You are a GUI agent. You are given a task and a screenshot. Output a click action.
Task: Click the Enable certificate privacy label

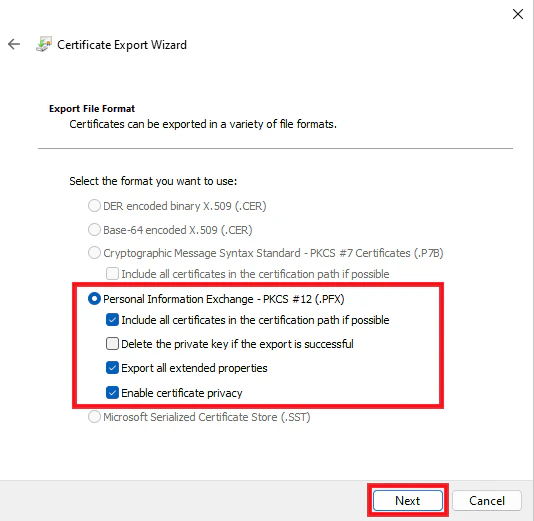point(182,393)
